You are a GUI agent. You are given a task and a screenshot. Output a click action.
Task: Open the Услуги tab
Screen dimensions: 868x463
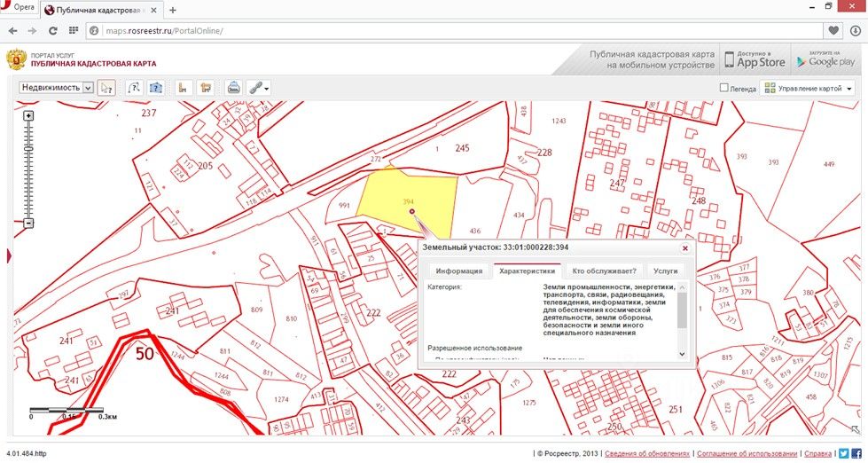click(x=665, y=271)
